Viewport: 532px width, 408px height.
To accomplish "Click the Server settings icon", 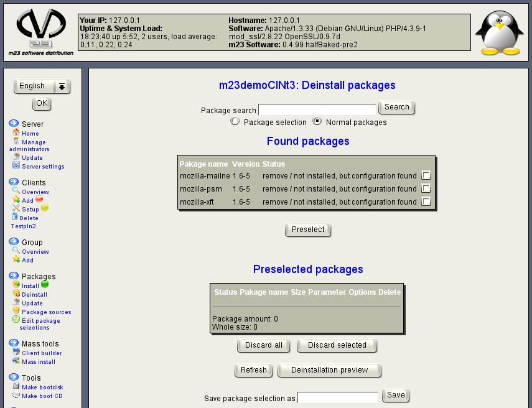I will point(16,165).
